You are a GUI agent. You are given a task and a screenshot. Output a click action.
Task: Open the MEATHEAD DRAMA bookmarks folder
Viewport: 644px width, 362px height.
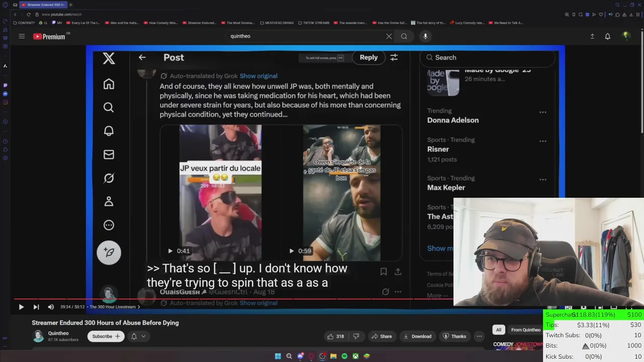277,23
